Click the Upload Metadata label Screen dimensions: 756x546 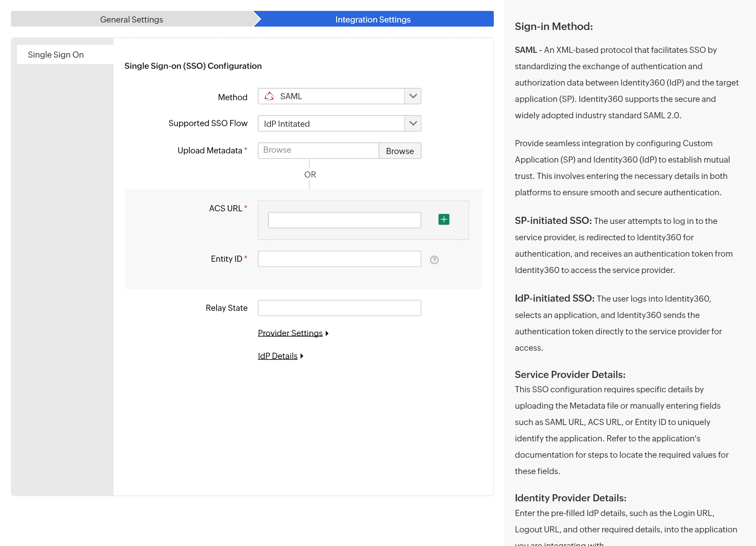pyautogui.click(x=210, y=151)
